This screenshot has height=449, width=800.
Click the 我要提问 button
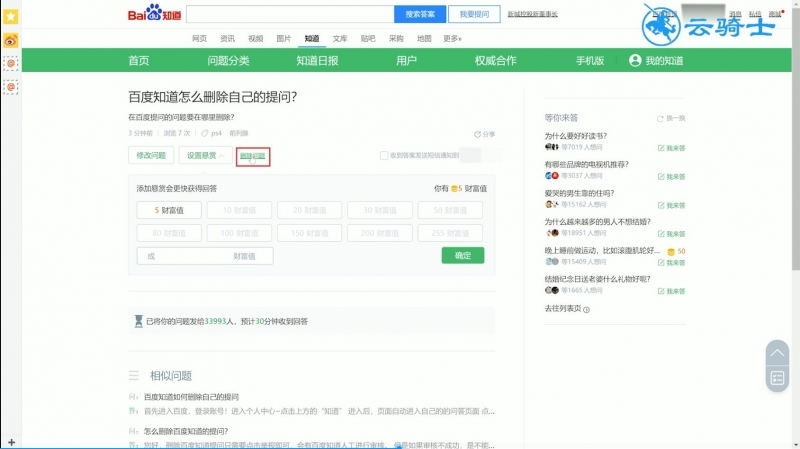point(474,14)
